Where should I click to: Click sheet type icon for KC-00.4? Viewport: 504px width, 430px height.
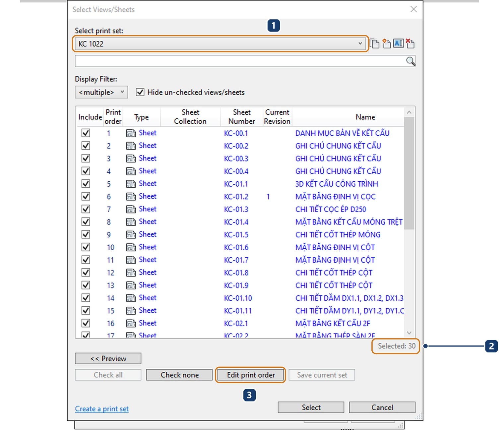click(x=131, y=171)
